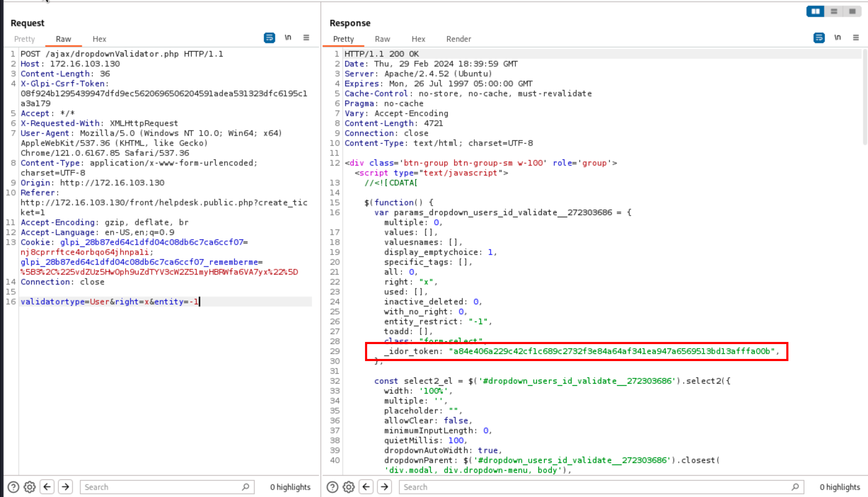Open help for Request search bar
Image resolution: width=868 pixels, height=497 pixels.
[x=13, y=487]
